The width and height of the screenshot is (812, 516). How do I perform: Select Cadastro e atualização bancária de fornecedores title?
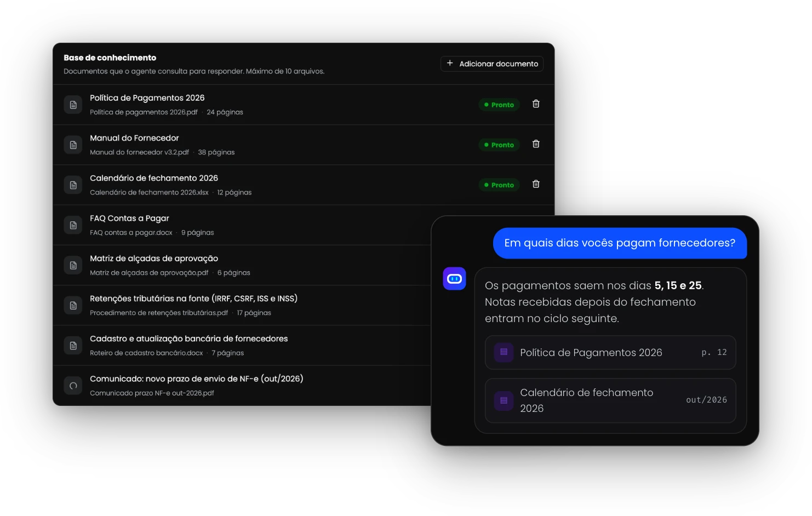(188, 339)
